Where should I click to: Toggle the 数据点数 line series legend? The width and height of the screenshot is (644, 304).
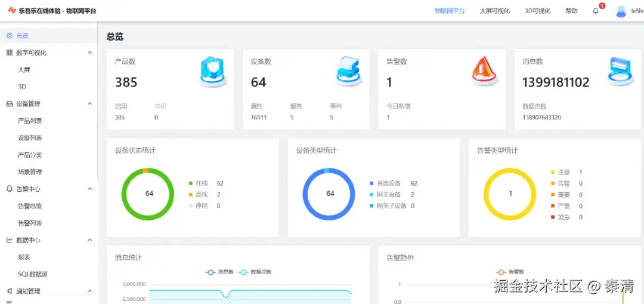pos(255,272)
